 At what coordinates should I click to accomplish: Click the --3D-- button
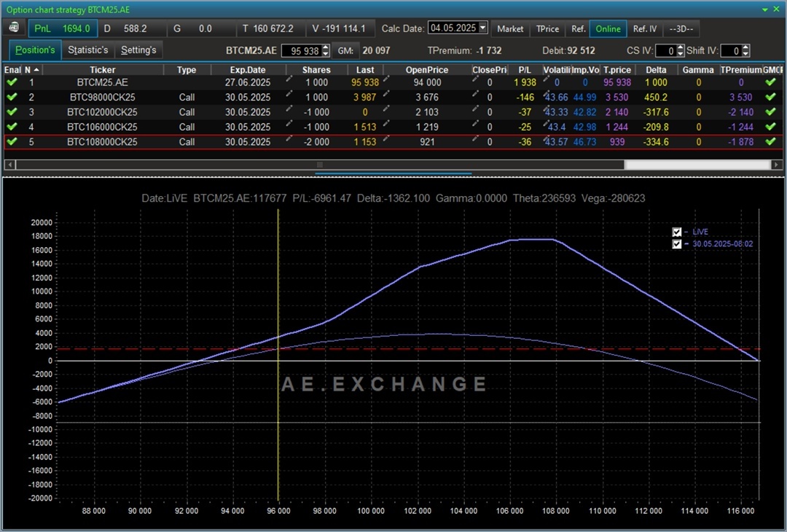point(681,28)
